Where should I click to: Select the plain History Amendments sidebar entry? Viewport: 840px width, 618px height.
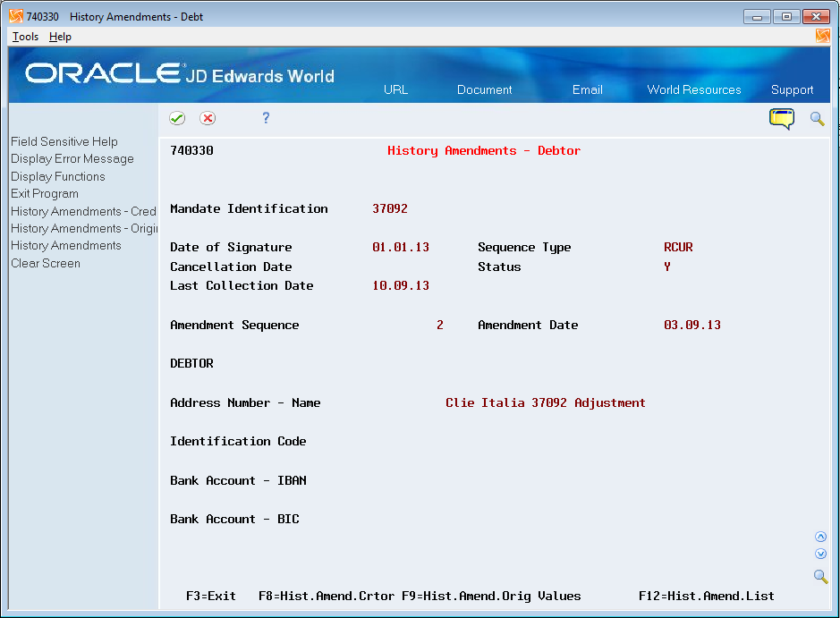coord(66,246)
